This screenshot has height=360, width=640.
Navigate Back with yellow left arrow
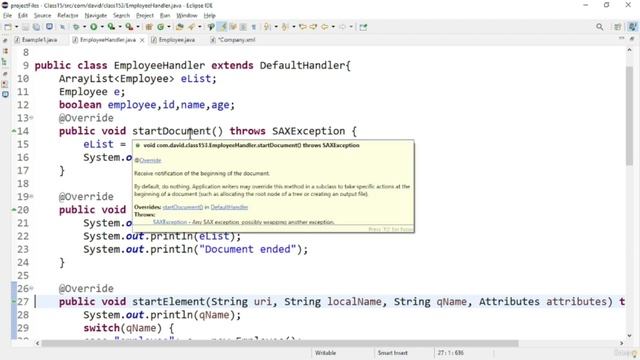pos(324,27)
